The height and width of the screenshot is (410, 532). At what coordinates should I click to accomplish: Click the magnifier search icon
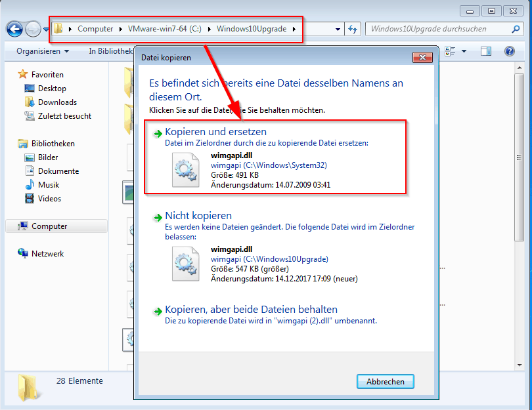516,29
